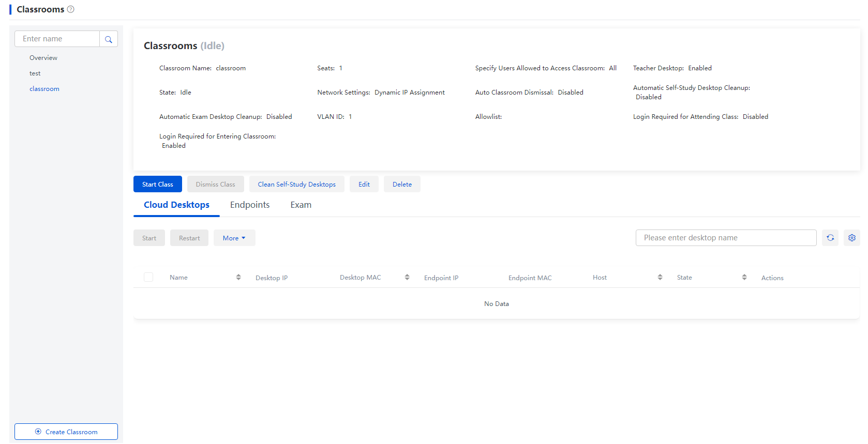Click the Edit classroom button

(x=364, y=184)
